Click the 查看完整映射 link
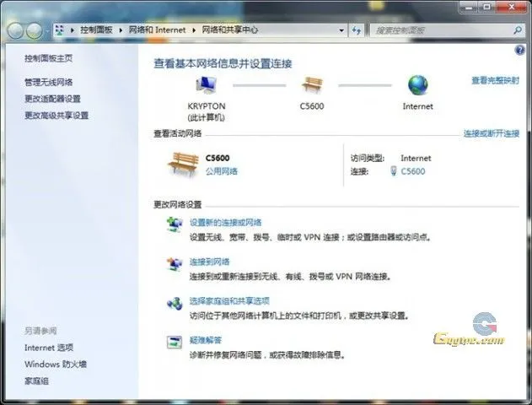532x405 pixels. [x=495, y=80]
